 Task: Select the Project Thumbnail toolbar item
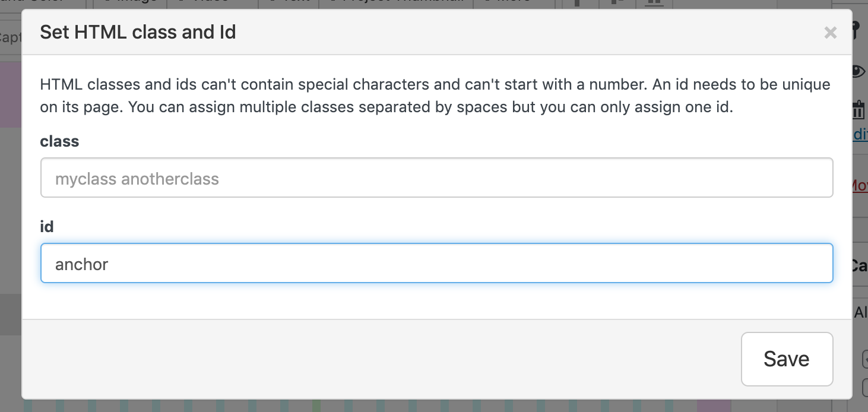[396, 4]
